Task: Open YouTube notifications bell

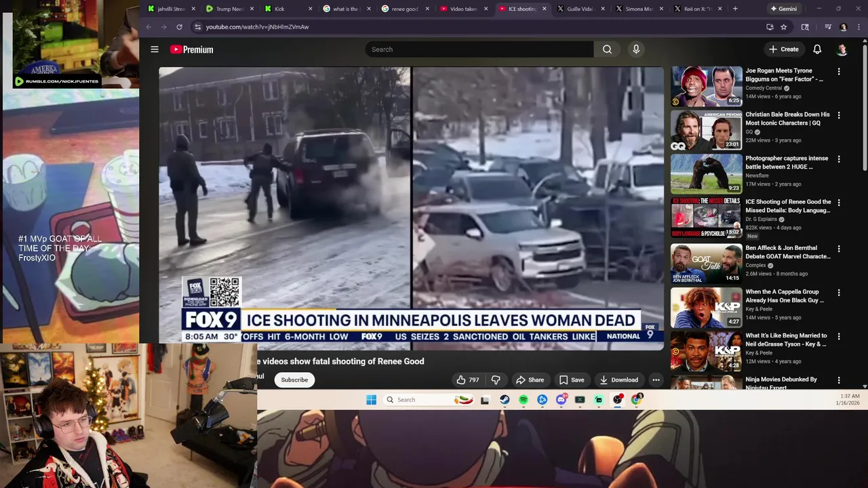Action: [x=817, y=49]
